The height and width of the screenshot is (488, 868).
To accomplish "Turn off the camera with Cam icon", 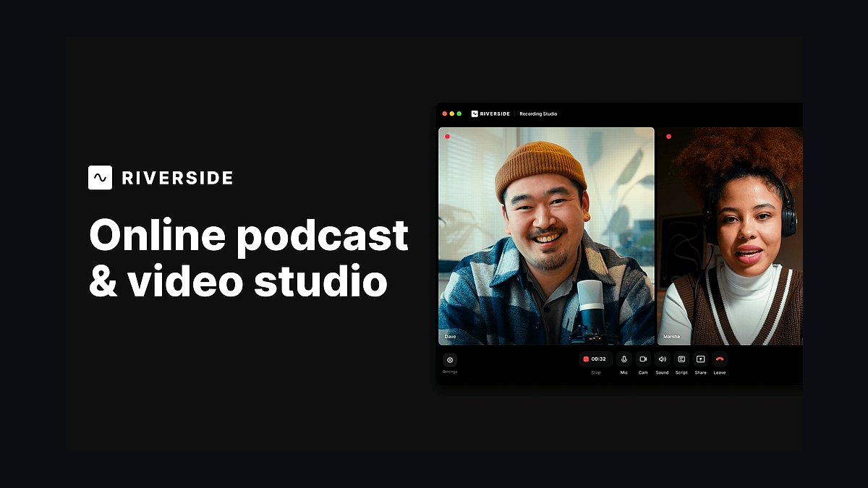I will point(643,359).
